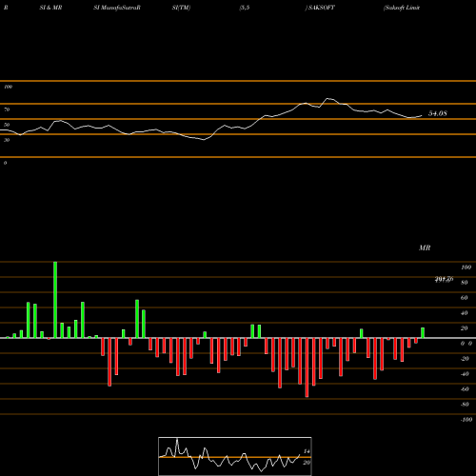
Task: Click the 'SI(TM)' header text
Action: 181,8
